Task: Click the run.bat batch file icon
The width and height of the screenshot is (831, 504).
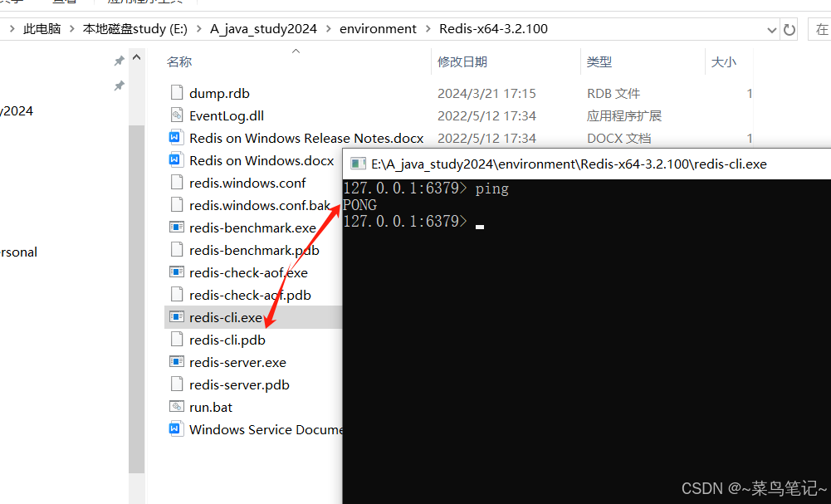Action: click(x=177, y=407)
